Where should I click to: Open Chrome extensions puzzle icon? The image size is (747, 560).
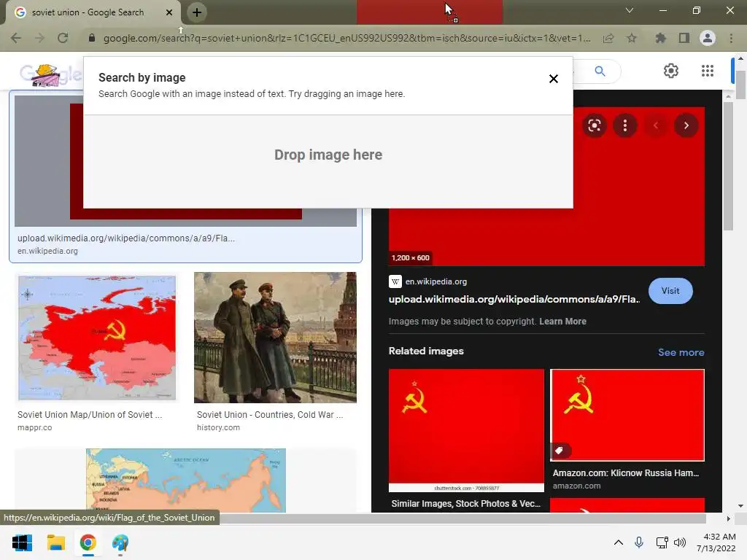(x=660, y=38)
